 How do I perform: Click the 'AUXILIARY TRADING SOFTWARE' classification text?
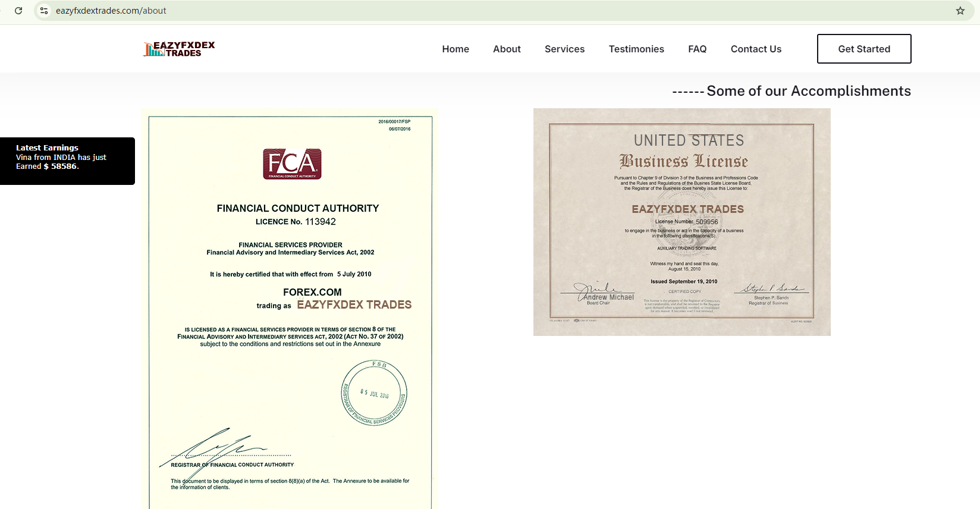point(687,249)
